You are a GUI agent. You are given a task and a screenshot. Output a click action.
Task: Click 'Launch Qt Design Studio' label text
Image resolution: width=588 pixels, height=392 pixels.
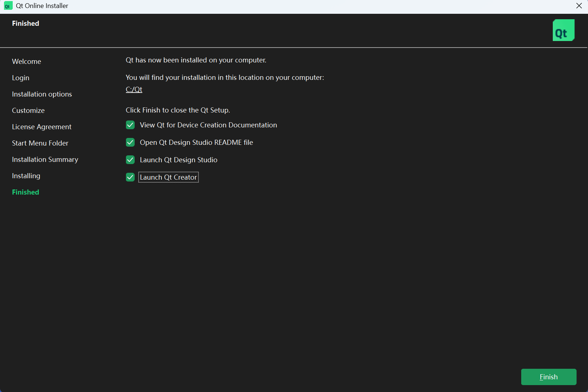coord(179,160)
